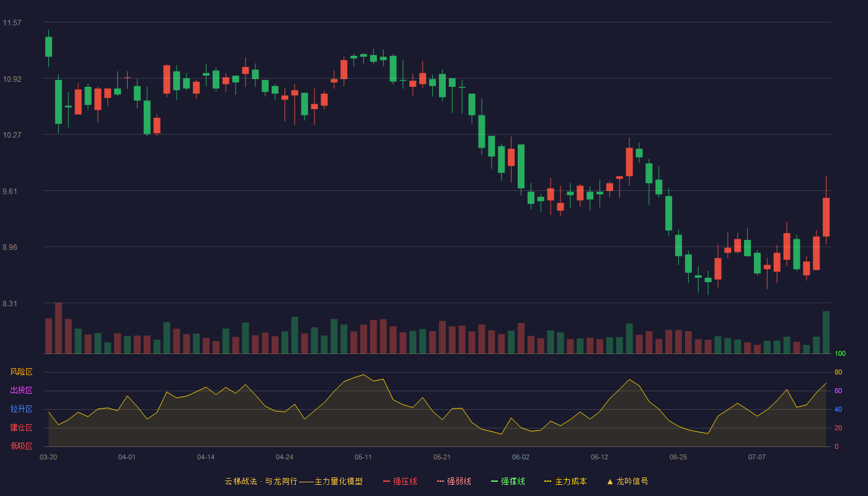Click the red dash marker beside 强压线
The image size is (868, 496).
pos(386,481)
